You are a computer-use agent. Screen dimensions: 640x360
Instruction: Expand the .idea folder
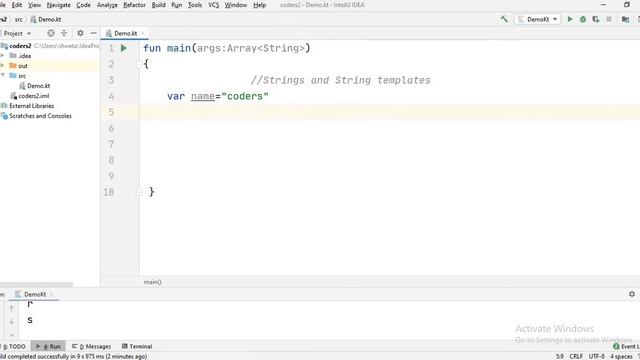(2, 56)
